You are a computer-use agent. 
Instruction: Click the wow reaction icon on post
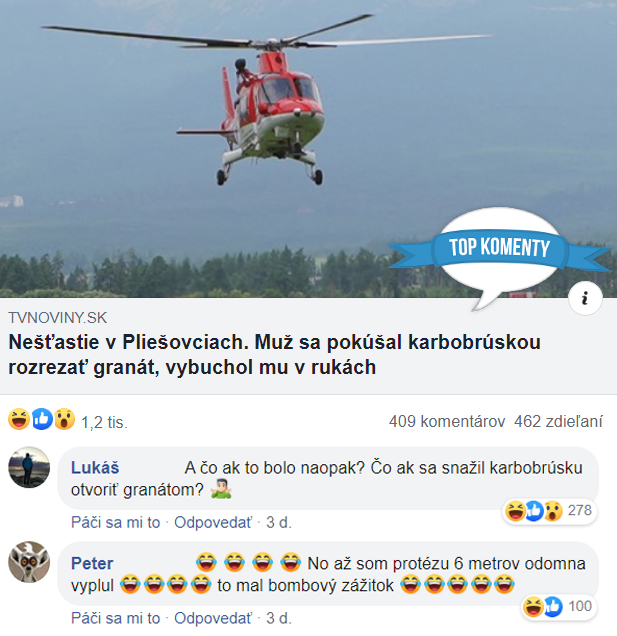click(64, 419)
